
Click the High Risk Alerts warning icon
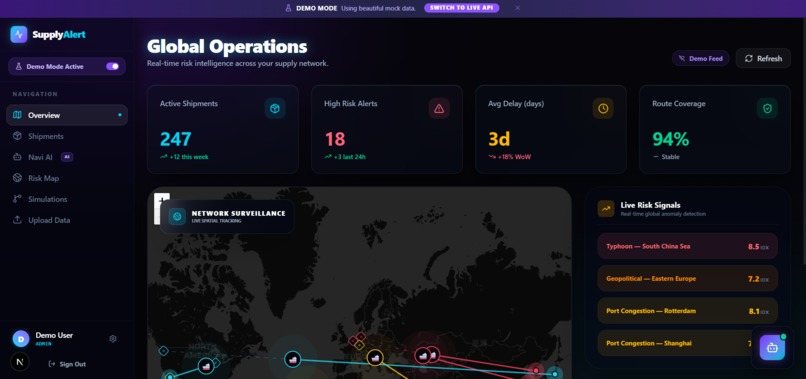[439, 109]
